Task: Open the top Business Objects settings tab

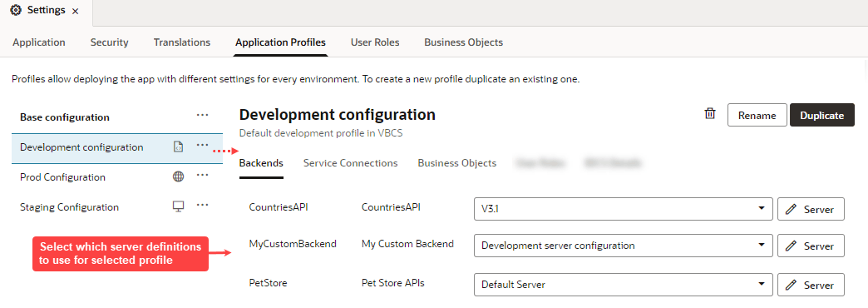Action: 463,42
